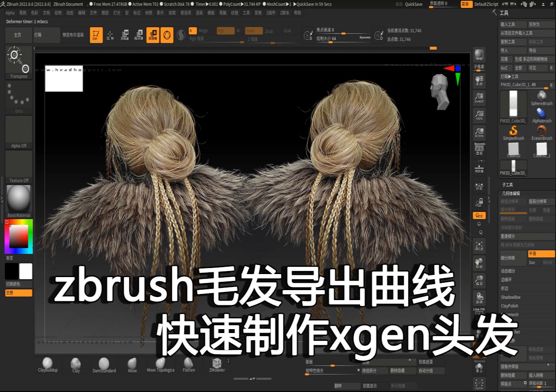Select the Clay brush
Image resolution: width=556 pixels, height=392 pixels.
[x=76, y=365]
